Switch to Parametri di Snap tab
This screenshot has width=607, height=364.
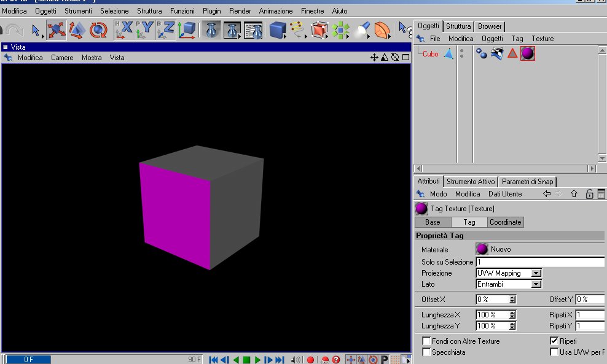click(x=528, y=182)
